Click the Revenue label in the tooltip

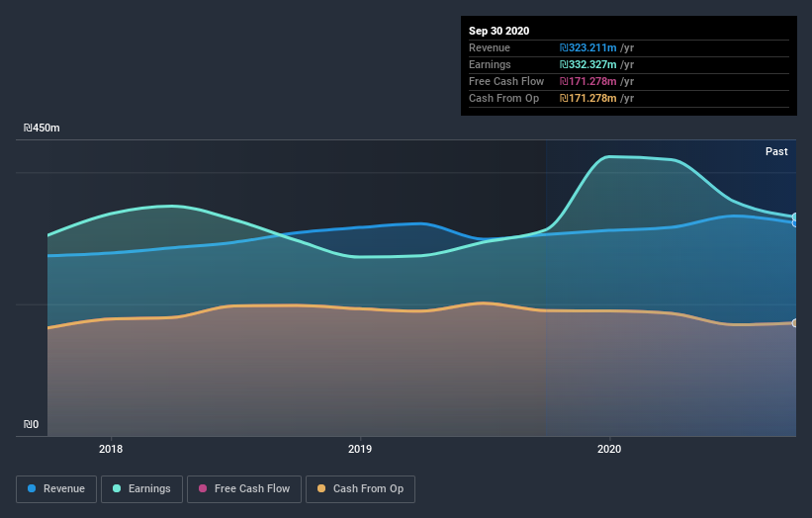pyautogui.click(x=490, y=47)
